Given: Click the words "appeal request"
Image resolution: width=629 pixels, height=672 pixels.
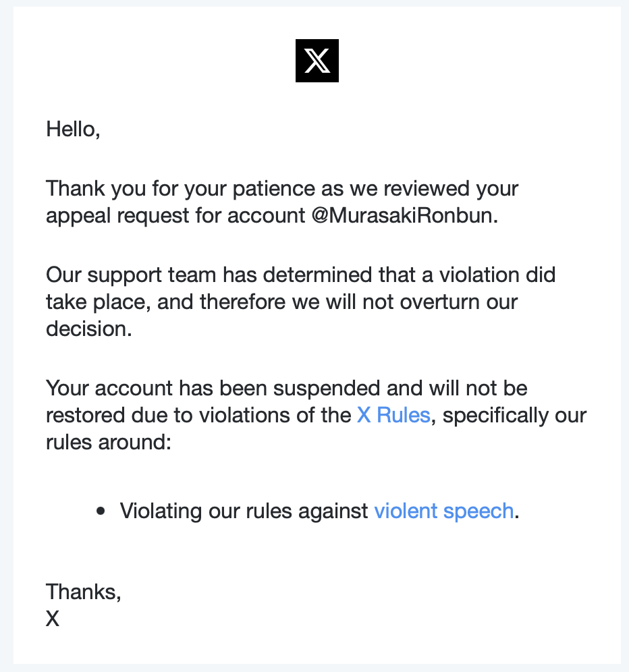Looking at the screenshot, I should click(x=117, y=215).
